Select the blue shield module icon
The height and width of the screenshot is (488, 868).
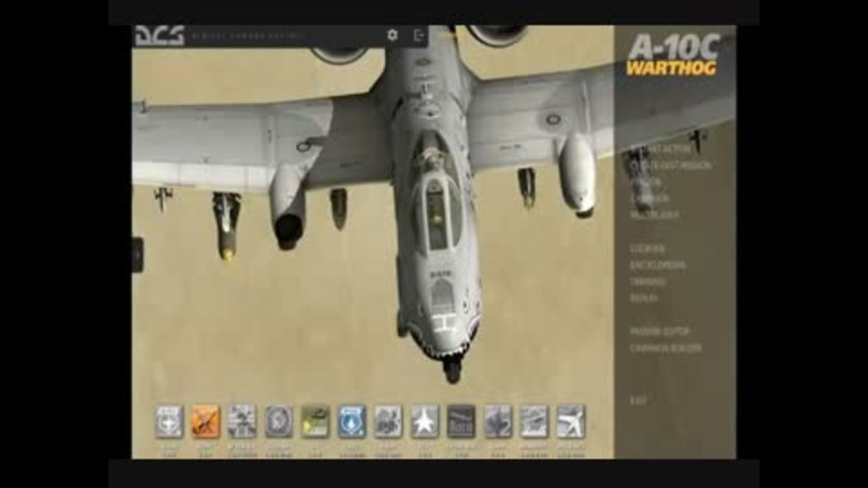point(352,422)
